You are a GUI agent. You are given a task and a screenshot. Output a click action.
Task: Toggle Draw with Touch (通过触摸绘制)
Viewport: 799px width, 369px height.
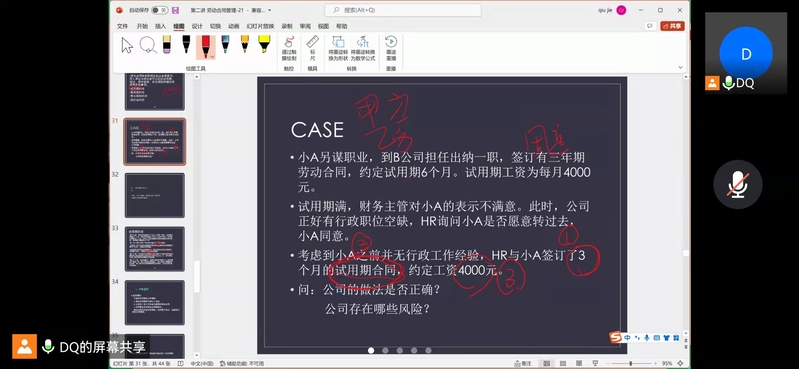289,48
